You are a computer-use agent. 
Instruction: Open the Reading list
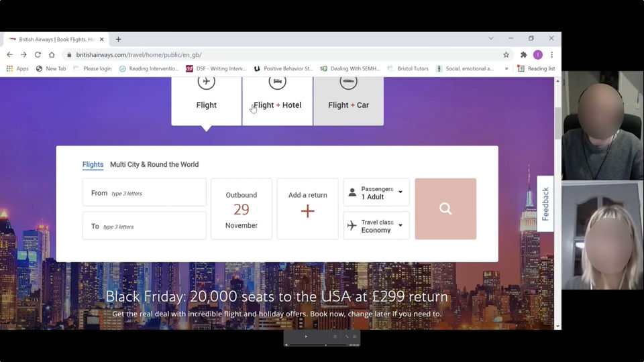(536, 68)
